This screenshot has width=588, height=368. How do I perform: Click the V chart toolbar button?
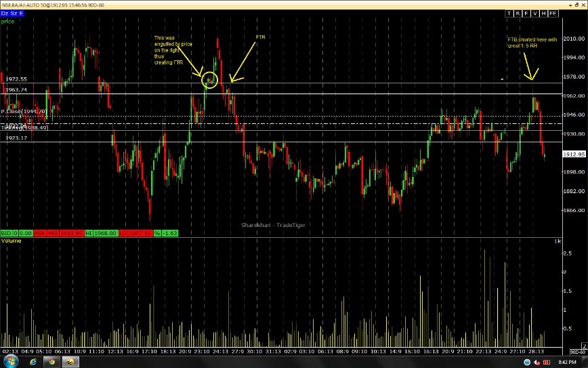534,14
